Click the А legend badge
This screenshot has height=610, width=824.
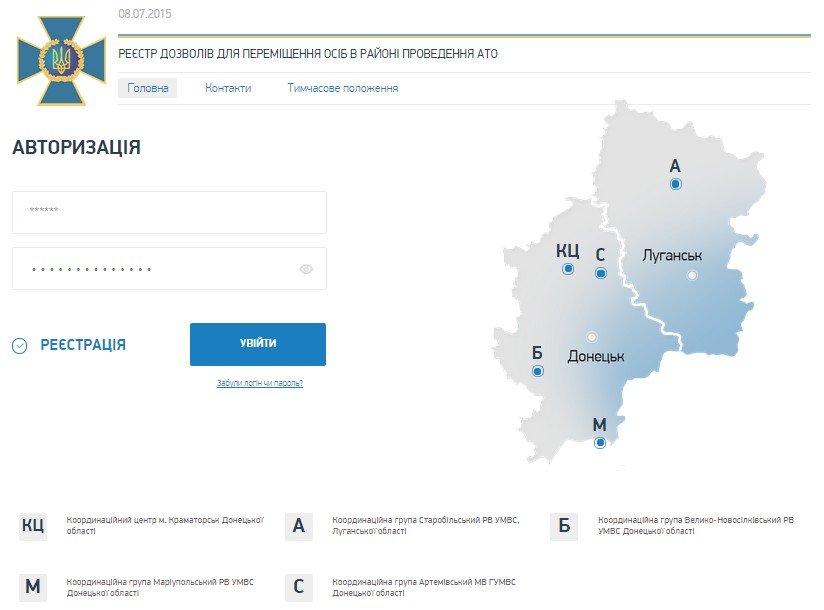(298, 525)
